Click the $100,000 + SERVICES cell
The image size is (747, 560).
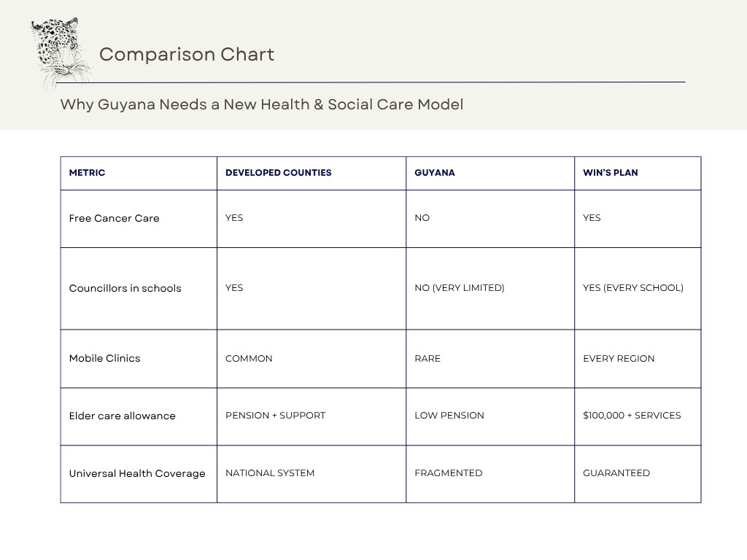pyautogui.click(x=631, y=416)
